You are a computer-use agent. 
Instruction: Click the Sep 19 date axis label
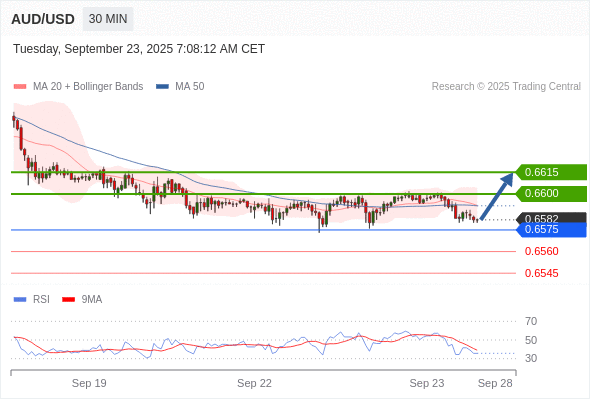click(x=89, y=383)
